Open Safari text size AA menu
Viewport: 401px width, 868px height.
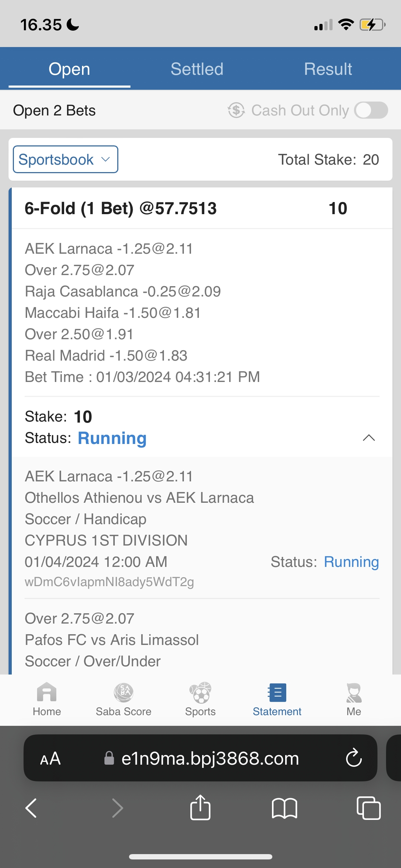[x=50, y=759]
